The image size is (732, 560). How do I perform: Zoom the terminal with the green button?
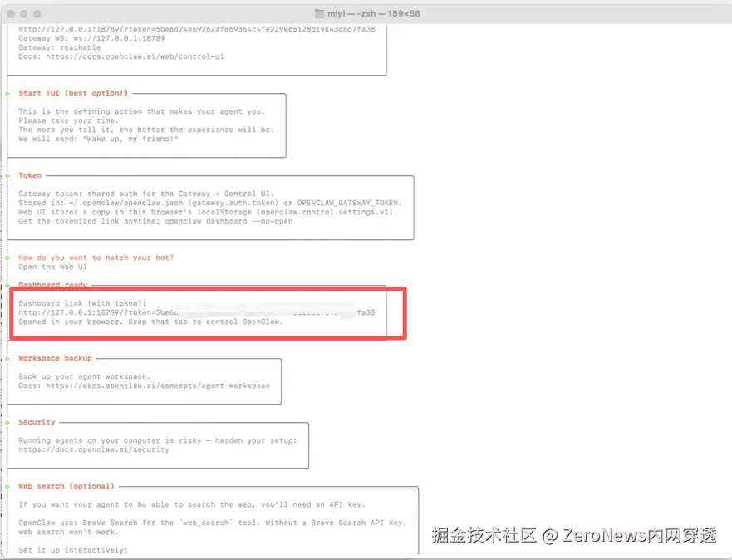point(37,14)
